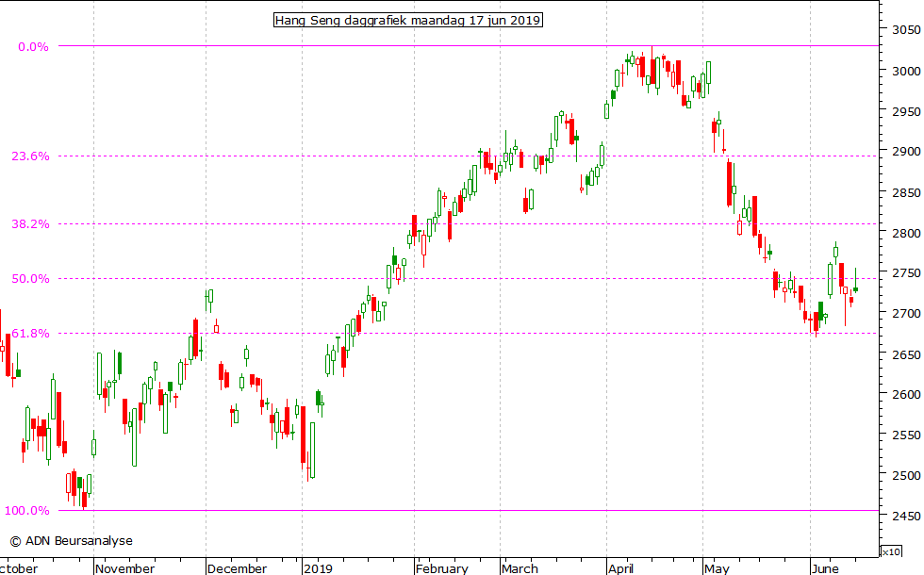The image size is (924, 575).
Task: Click the 100.0% Fibonacci level label
Action: [x=27, y=511]
